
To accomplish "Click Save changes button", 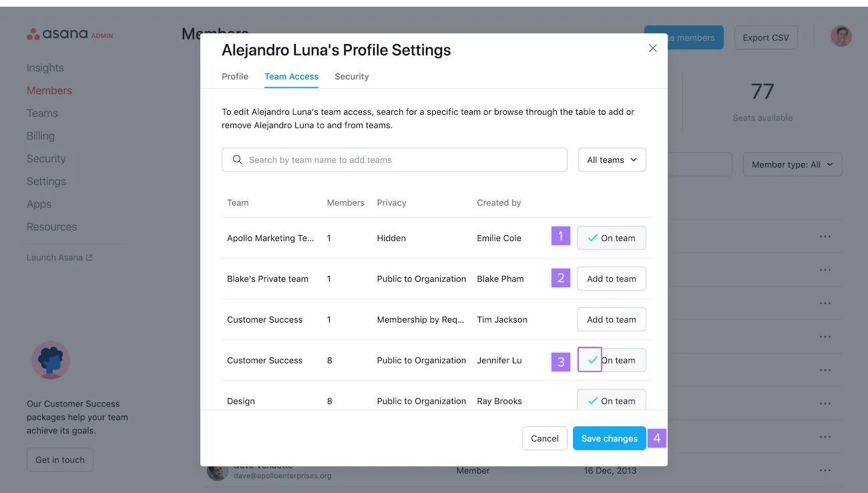I will pos(609,438).
